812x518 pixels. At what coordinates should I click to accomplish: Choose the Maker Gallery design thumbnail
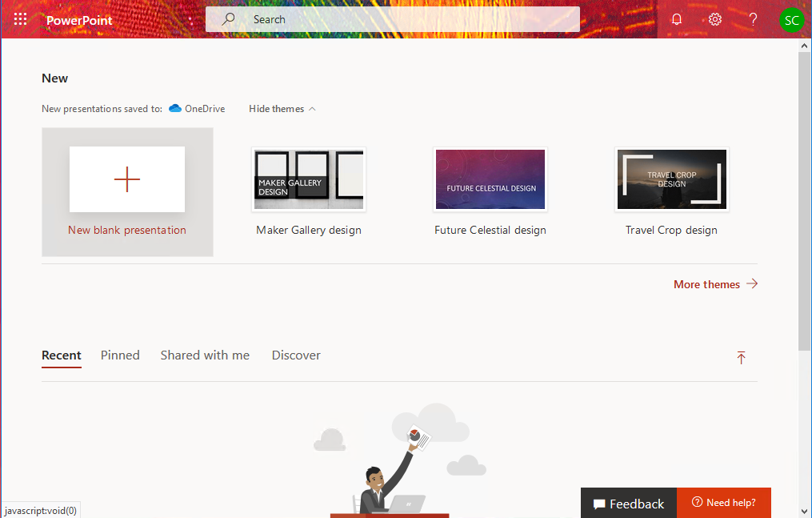pos(309,180)
